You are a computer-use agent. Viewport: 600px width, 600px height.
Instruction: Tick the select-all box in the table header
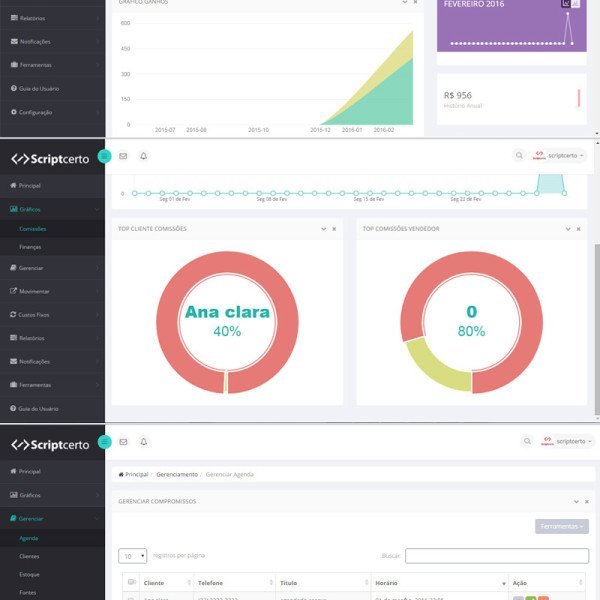click(x=131, y=582)
